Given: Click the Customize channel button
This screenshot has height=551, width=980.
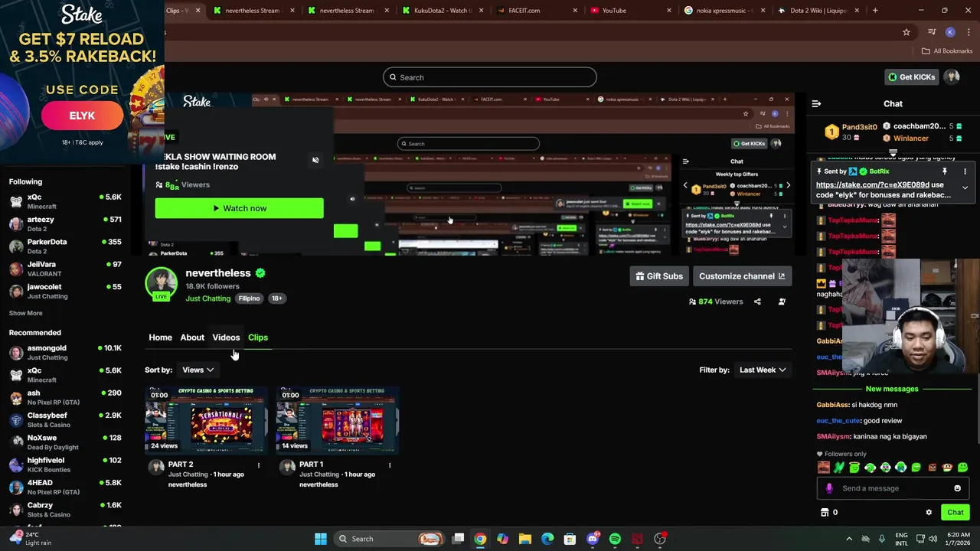Looking at the screenshot, I should (x=741, y=276).
